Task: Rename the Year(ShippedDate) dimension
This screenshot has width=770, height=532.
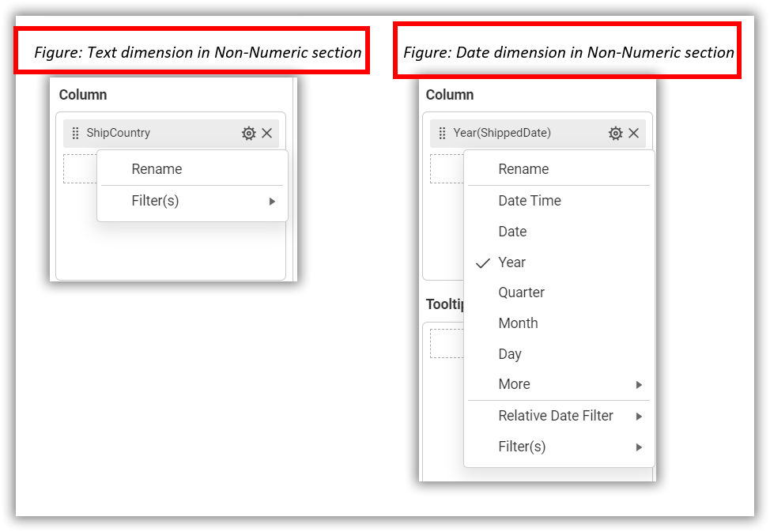Action: tap(523, 168)
